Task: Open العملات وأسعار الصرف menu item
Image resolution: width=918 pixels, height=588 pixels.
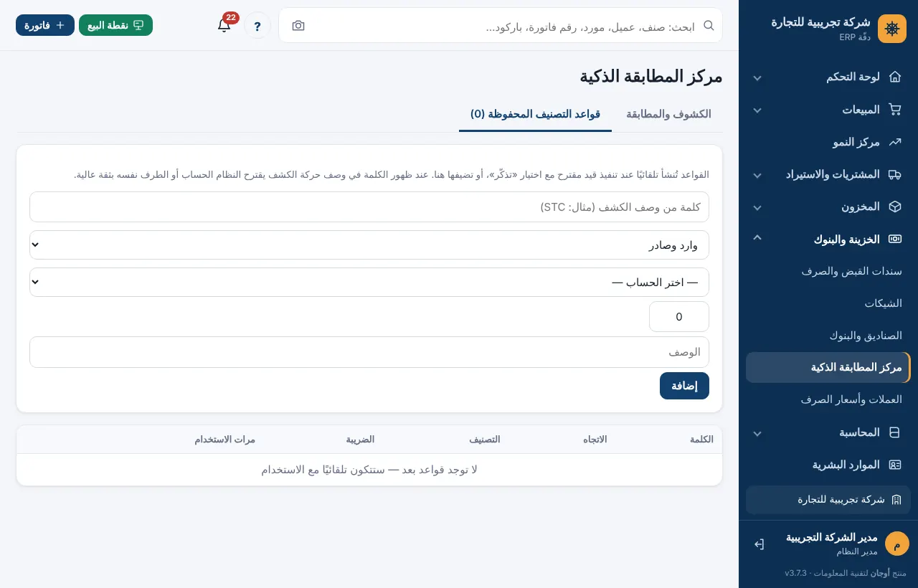Action: (828, 399)
